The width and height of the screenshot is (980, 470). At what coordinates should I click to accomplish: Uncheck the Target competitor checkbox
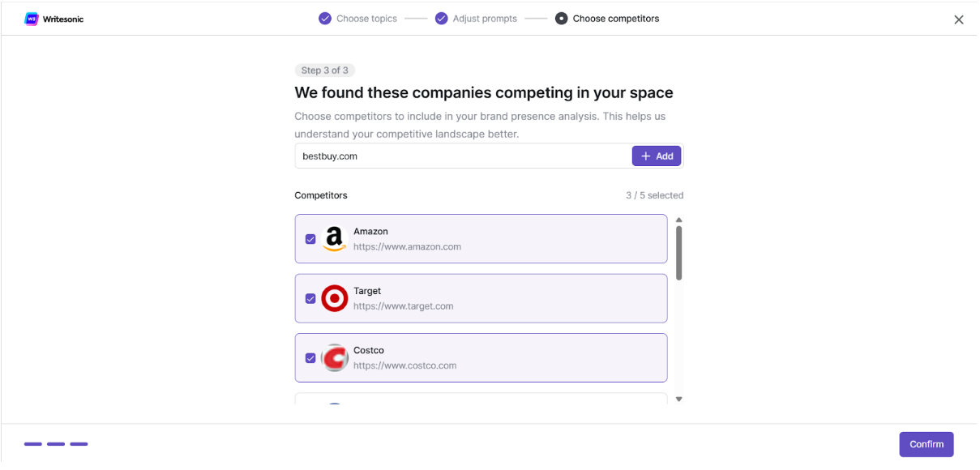pos(310,298)
